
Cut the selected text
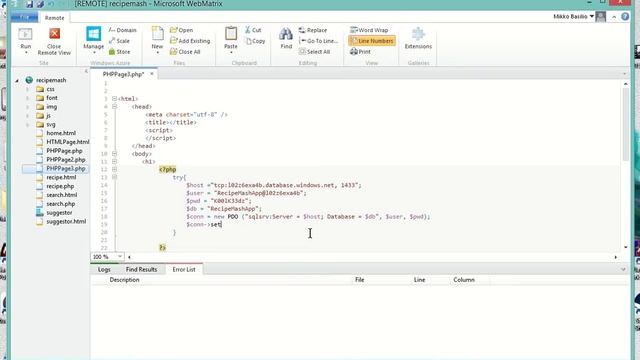click(253, 30)
